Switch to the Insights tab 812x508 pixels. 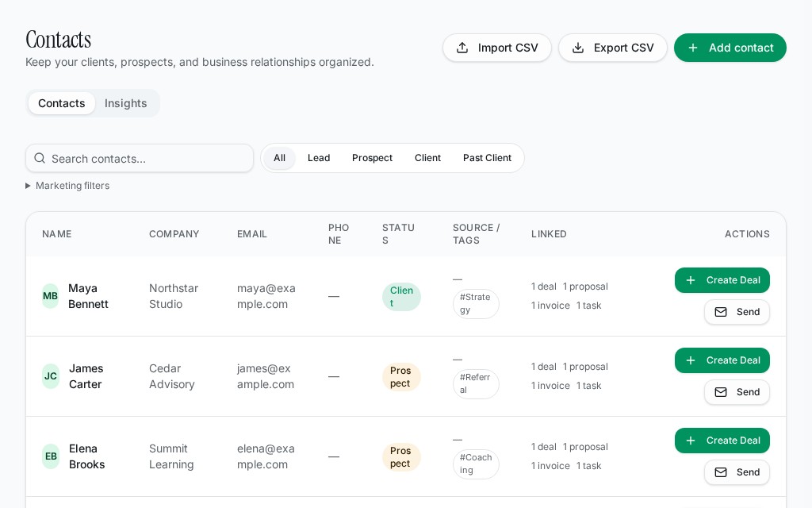coord(126,103)
